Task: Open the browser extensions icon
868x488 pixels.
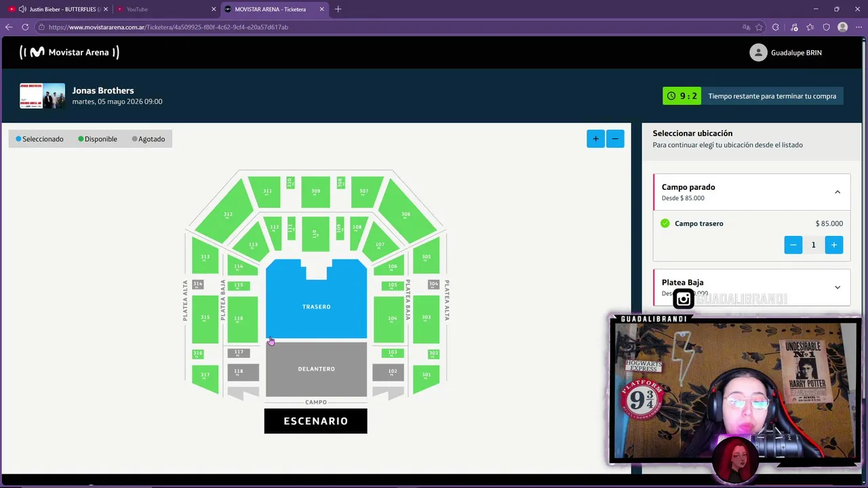Action: point(776,27)
